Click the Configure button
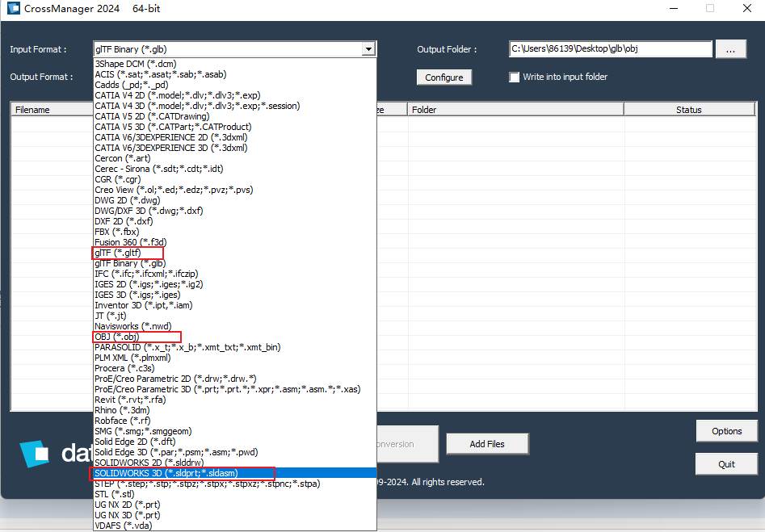This screenshot has height=532, width=765. point(444,77)
